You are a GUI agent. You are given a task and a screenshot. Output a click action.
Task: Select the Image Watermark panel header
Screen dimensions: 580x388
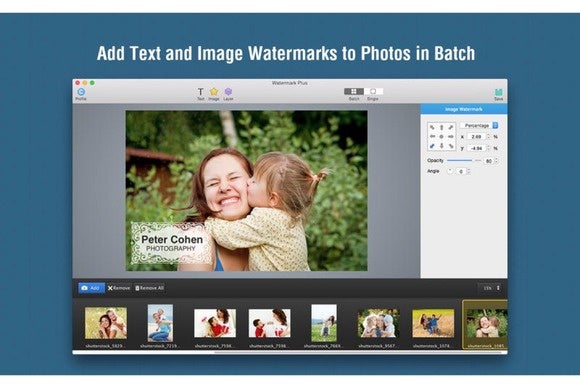tap(464, 109)
